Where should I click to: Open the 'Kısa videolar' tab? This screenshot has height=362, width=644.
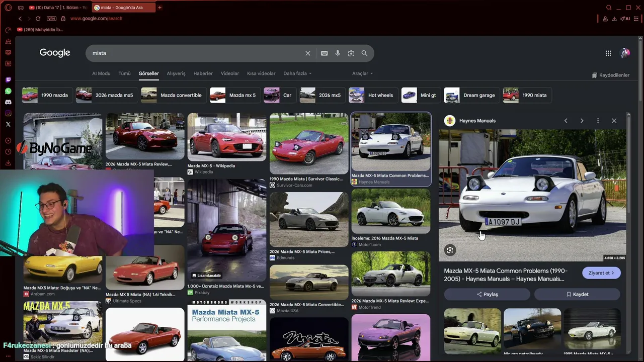tap(261, 73)
